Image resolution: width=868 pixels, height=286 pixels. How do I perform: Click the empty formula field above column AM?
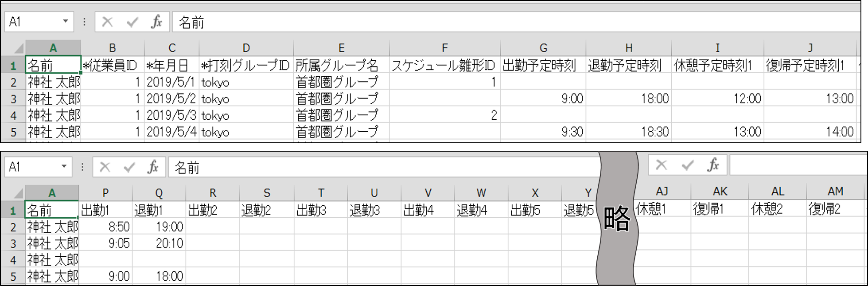[798, 165]
